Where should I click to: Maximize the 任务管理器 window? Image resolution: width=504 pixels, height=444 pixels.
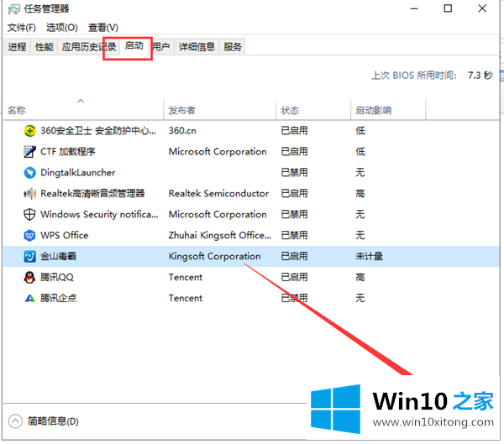tap(448, 8)
